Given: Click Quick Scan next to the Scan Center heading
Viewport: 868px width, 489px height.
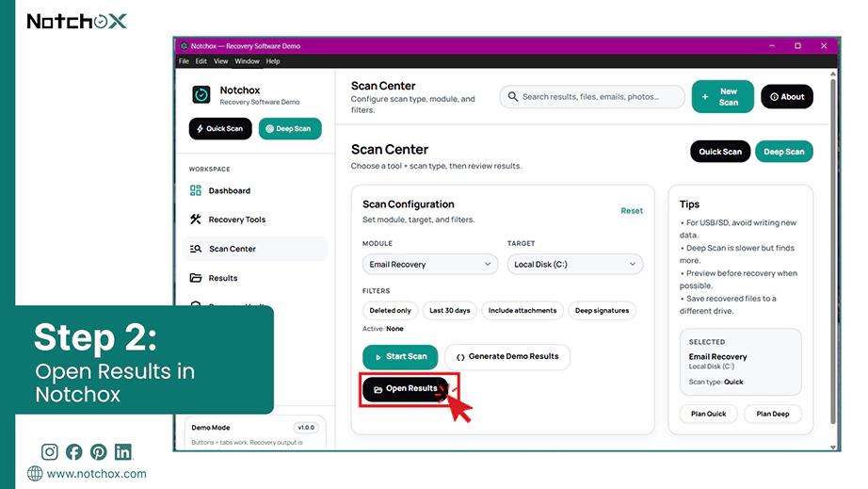Looking at the screenshot, I should tap(720, 151).
